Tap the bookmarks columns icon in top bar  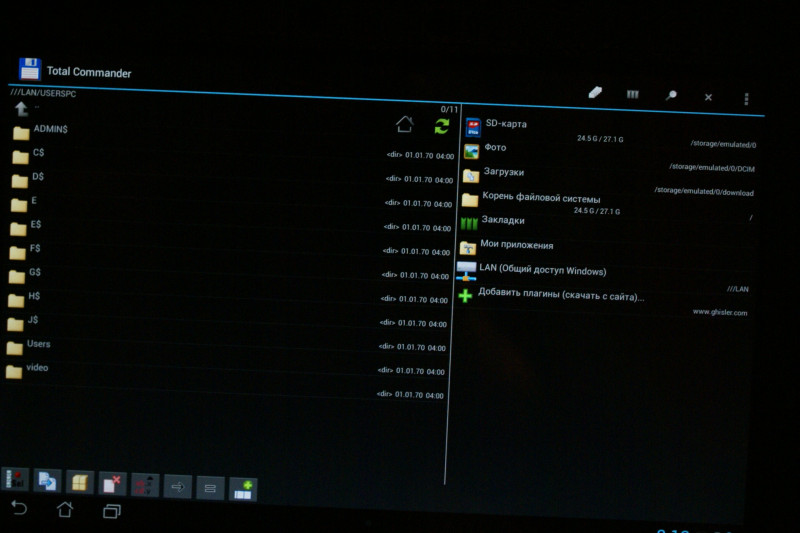coord(633,94)
